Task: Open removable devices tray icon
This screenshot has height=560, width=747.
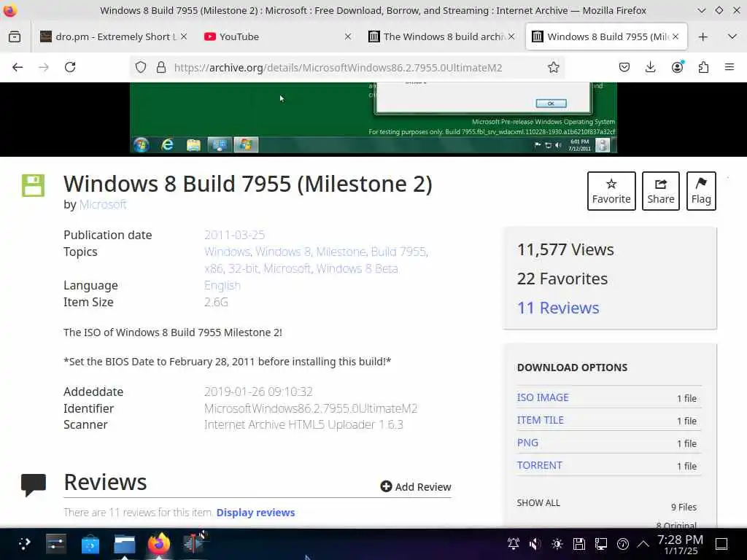Action: point(578,544)
